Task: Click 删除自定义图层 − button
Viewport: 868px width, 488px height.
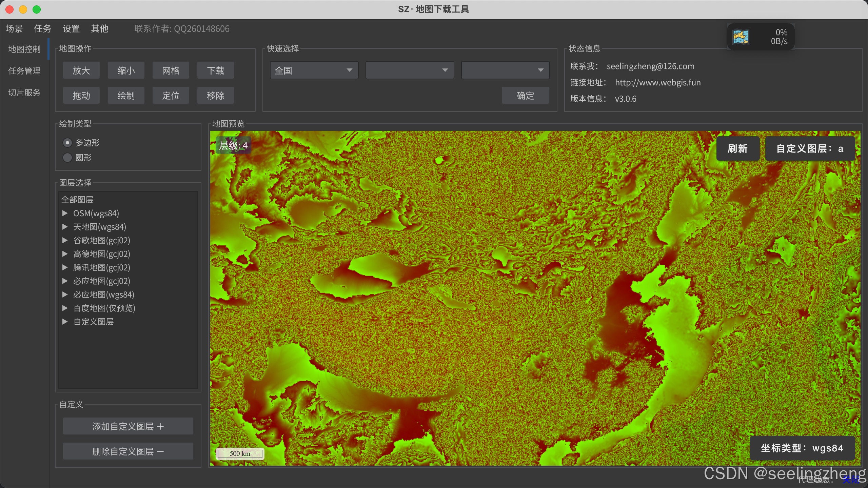Action: [x=128, y=451]
